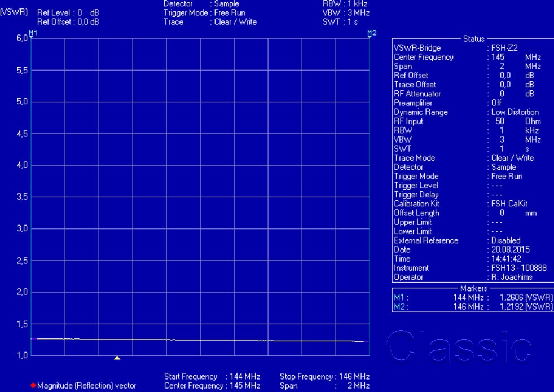Click the yellow triangle marker under the graph
The height and width of the screenshot is (392, 554).
click(x=117, y=358)
